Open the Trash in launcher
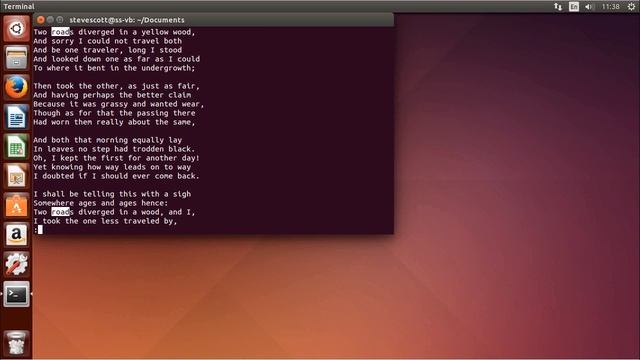The image size is (640, 360). 16,343
